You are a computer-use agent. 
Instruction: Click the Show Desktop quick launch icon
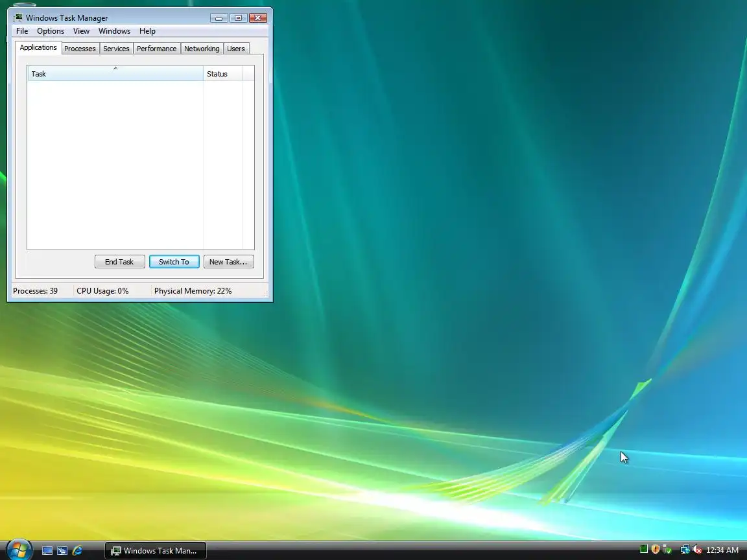pyautogui.click(x=47, y=550)
